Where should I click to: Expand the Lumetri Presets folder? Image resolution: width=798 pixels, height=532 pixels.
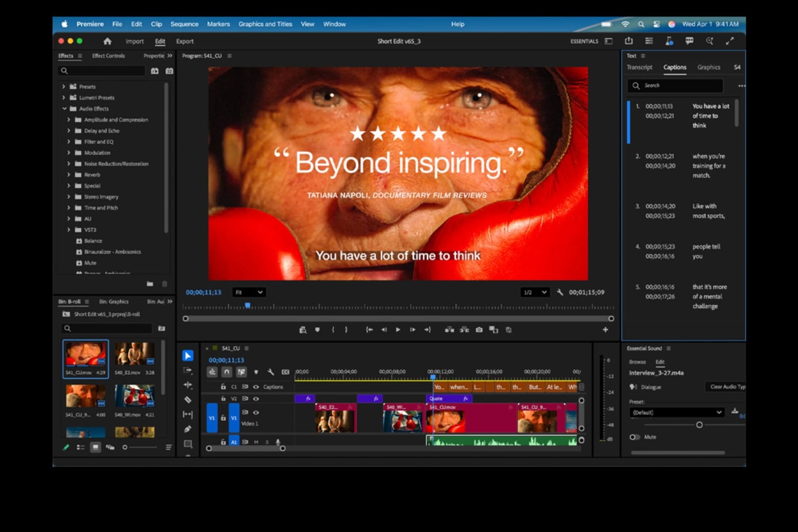coord(64,98)
